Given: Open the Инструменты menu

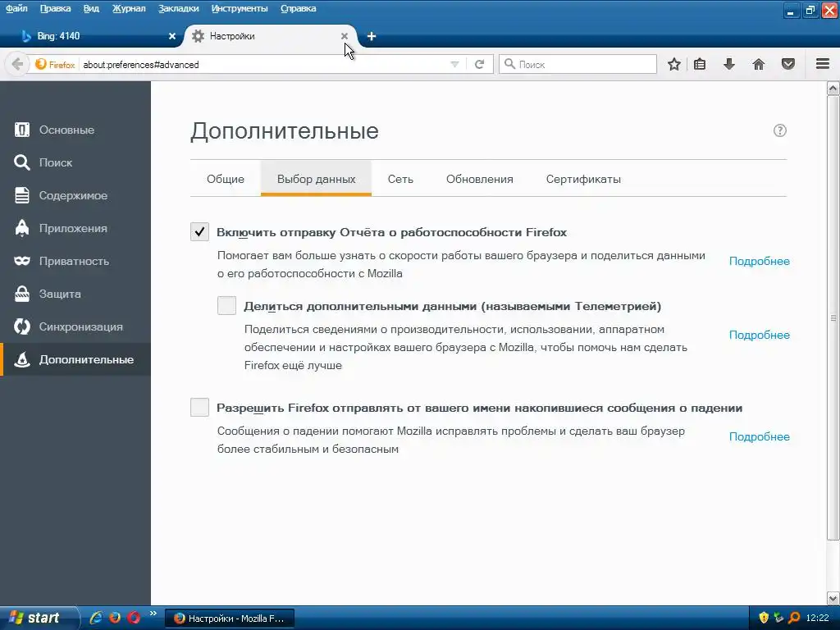Looking at the screenshot, I should tap(240, 8).
